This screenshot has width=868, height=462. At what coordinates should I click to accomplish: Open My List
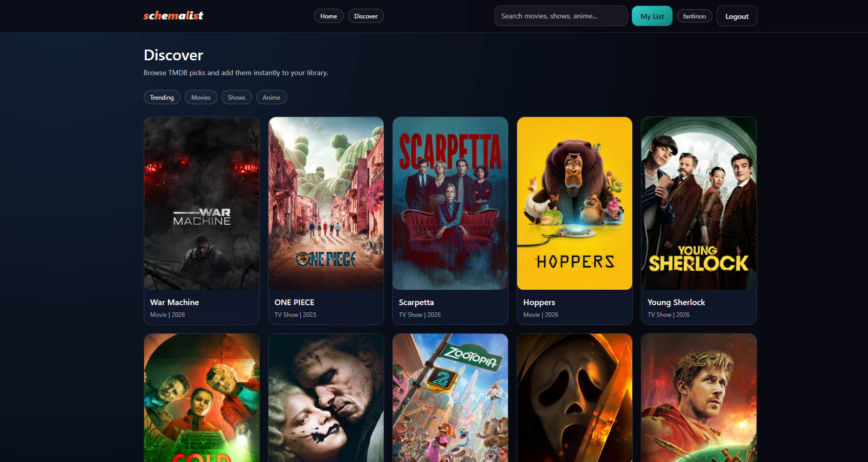652,16
